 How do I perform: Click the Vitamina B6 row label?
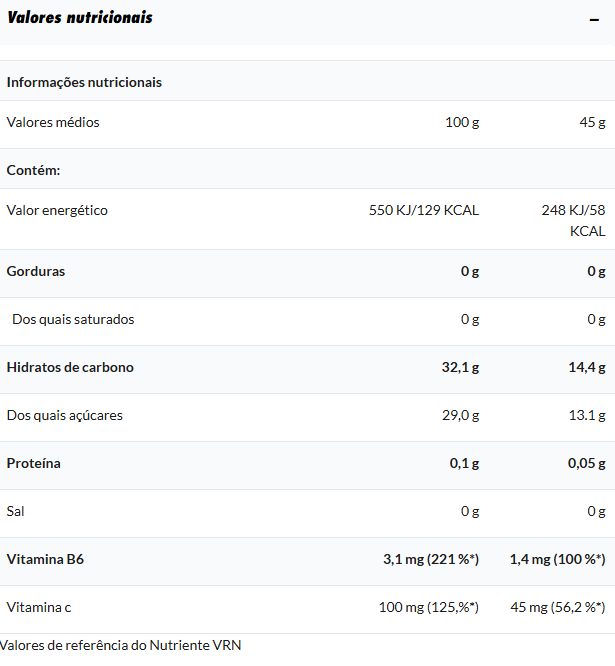pyautogui.click(x=45, y=559)
